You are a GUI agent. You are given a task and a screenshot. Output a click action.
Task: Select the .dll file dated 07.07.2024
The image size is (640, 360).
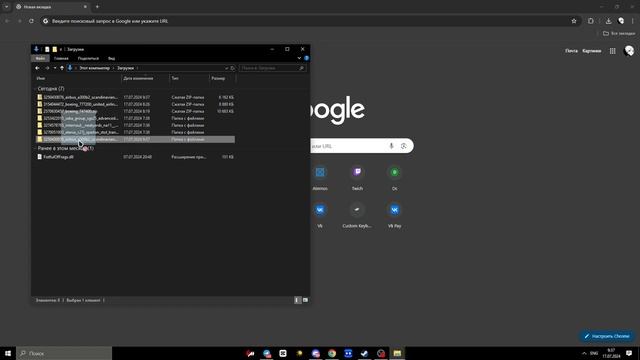[x=135, y=157]
